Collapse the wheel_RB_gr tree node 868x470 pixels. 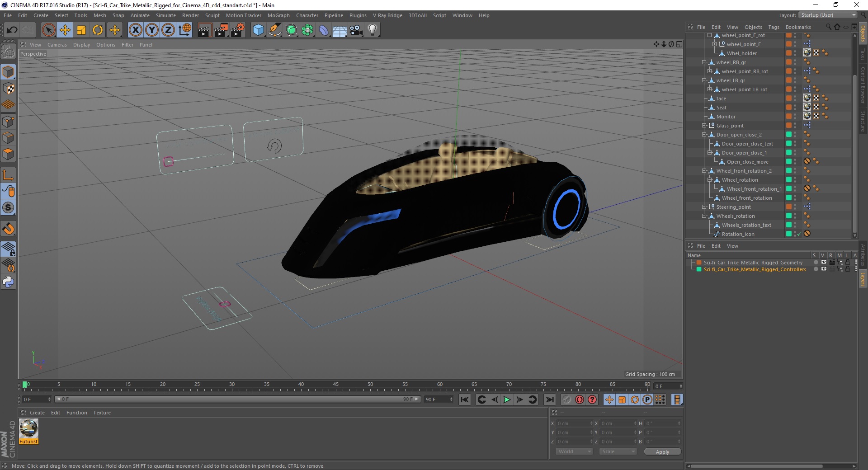[x=704, y=62]
